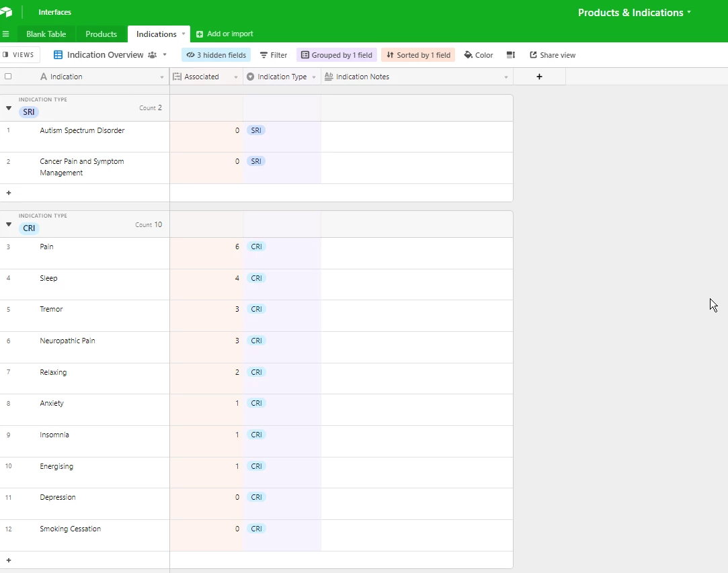Click row number 12 for Smoking Cessation
The image size is (728, 573).
(x=8, y=529)
